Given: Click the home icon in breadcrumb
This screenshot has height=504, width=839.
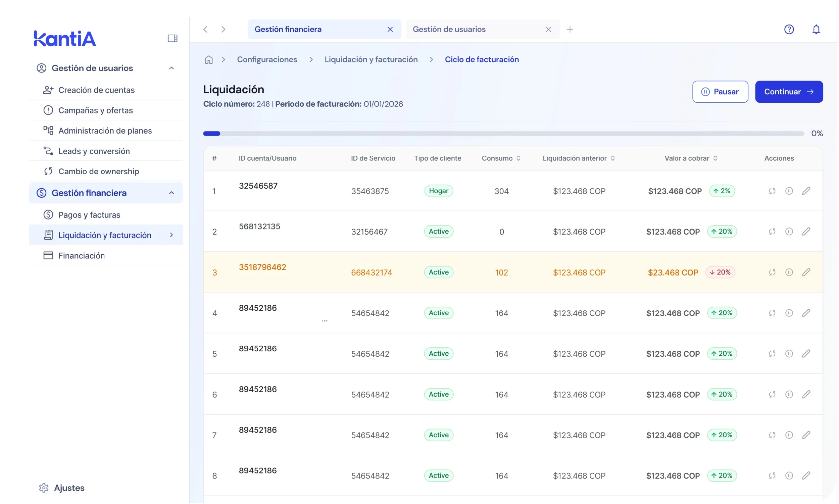Looking at the screenshot, I should 208,60.
